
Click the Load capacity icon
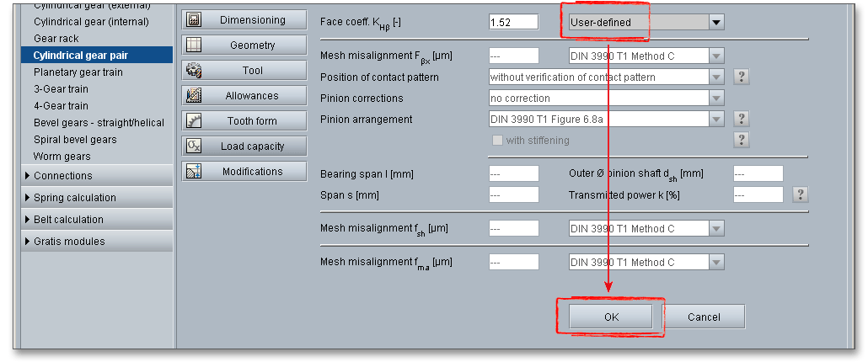[x=193, y=146]
